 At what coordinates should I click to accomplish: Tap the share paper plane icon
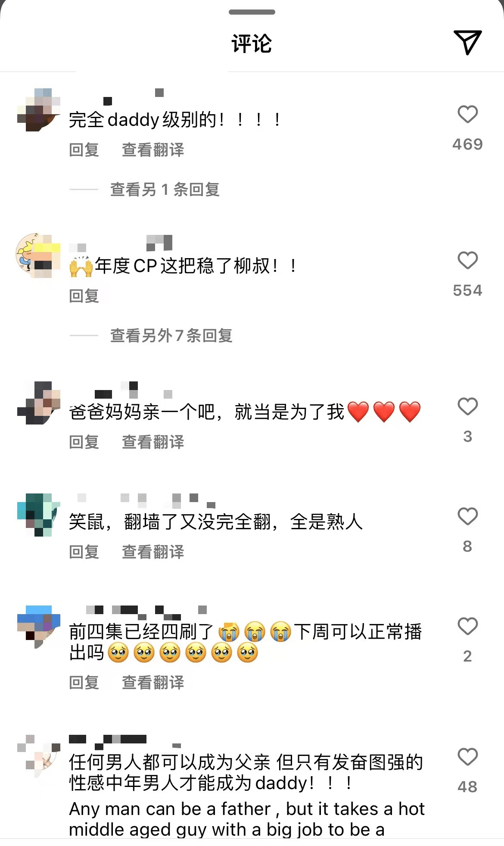tap(467, 42)
